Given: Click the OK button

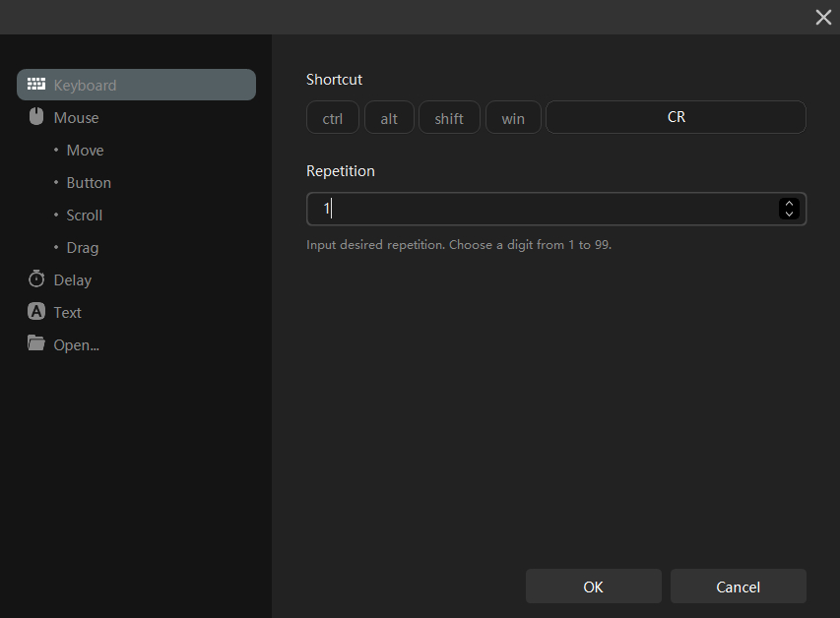Looking at the screenshot, I should [593, 587].
